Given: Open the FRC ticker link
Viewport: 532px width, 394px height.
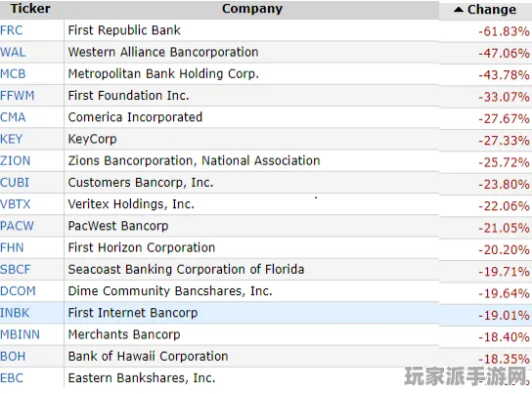Looking at the screenshot, I should coord(12,30).
